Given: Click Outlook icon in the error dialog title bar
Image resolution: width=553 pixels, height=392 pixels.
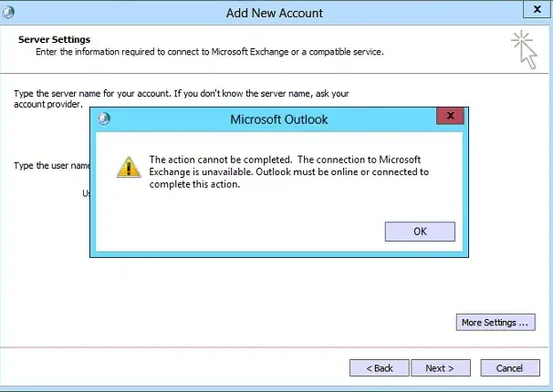Looking at the screenshot, I should pos(104,119).
